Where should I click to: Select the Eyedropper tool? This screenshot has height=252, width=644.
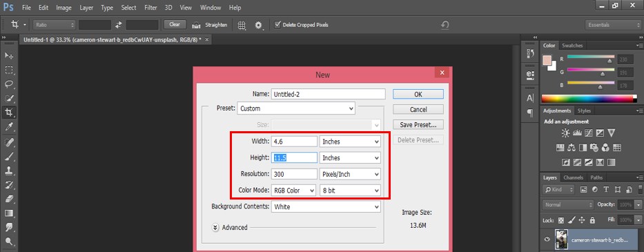(x=9, y=127)
